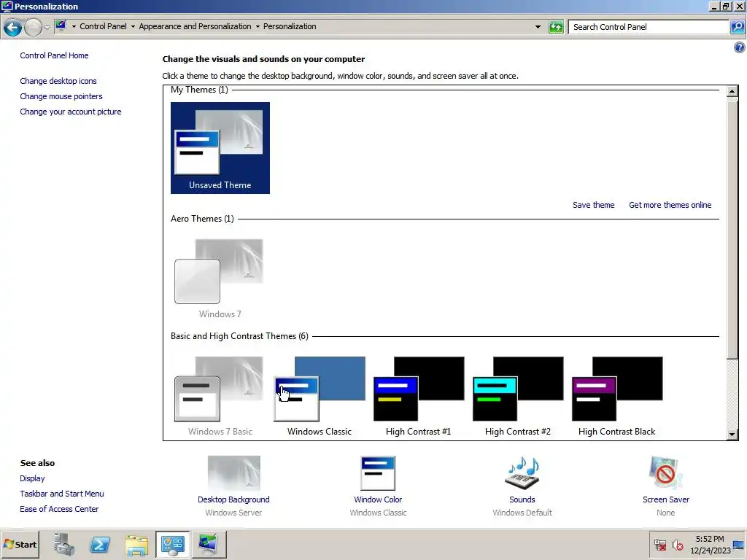Screen dimensions: 747x560
Task: Click into the Search Control Panel field
Action: coord(649,27)
